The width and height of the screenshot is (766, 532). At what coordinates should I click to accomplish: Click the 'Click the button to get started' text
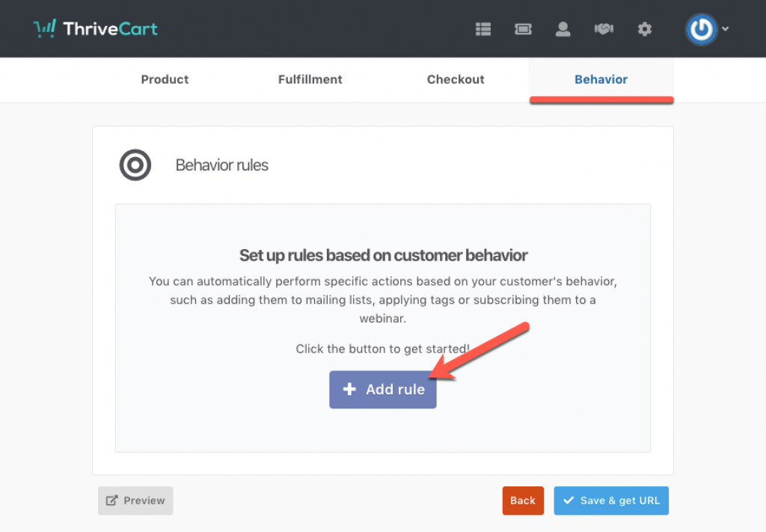382,349
